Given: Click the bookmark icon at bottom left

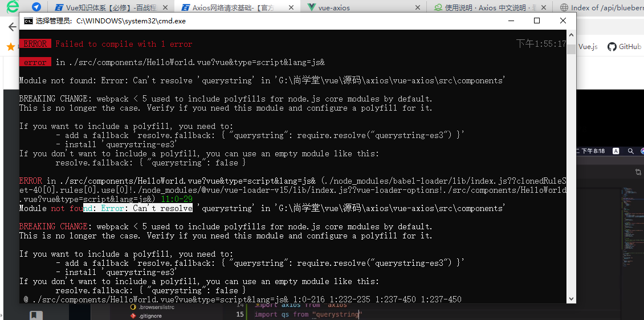Looking at the screenshot, I should [x=36, y=315].
